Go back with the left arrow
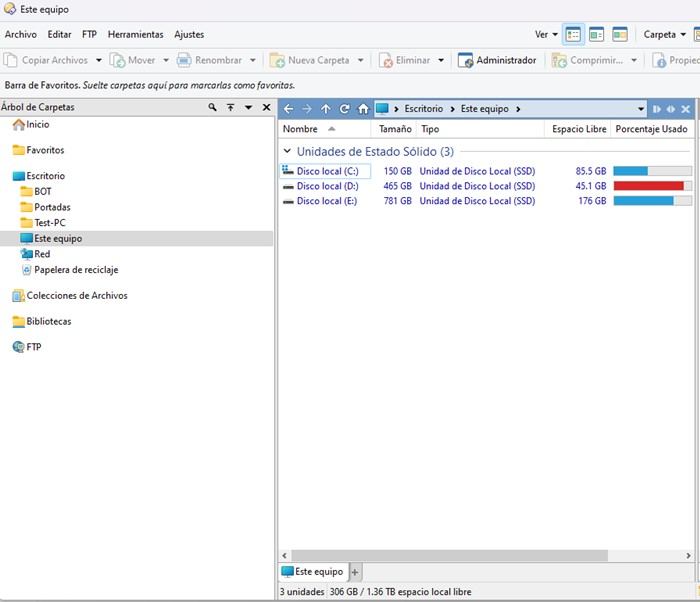The image size is (700, 602). coord(288,109)
